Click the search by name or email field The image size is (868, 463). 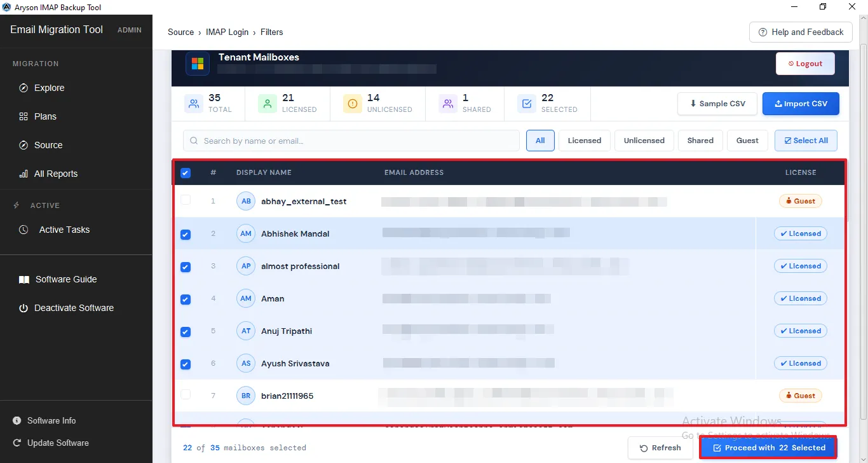point(351,141)
